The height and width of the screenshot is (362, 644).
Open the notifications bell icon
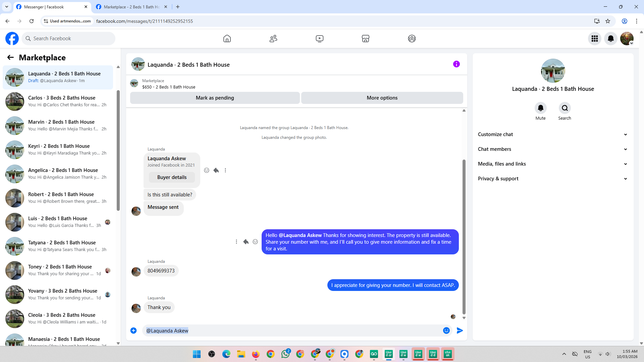coord(611,39)
